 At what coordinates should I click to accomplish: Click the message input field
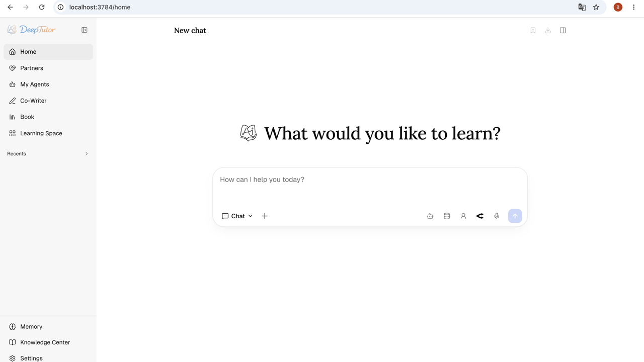pyautogui.click(x=370, y=186)
